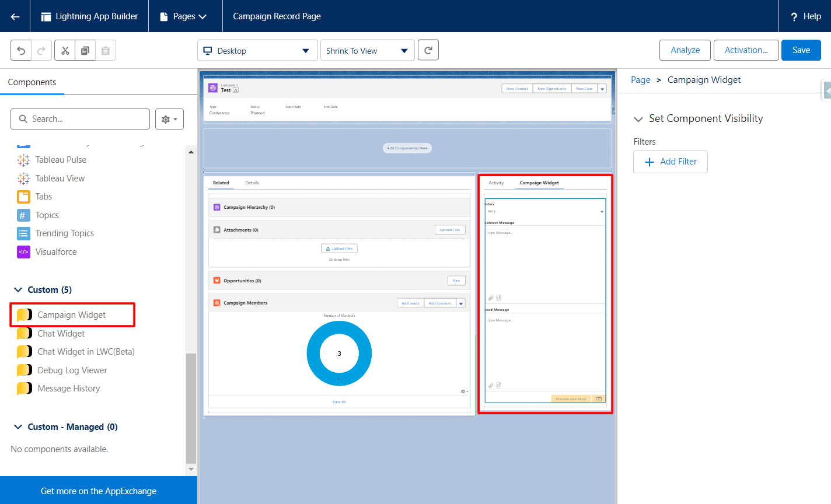The image size is (831, 504).
Task: Click the Add Component(s) Here placeholder
Action: (407, 148)
